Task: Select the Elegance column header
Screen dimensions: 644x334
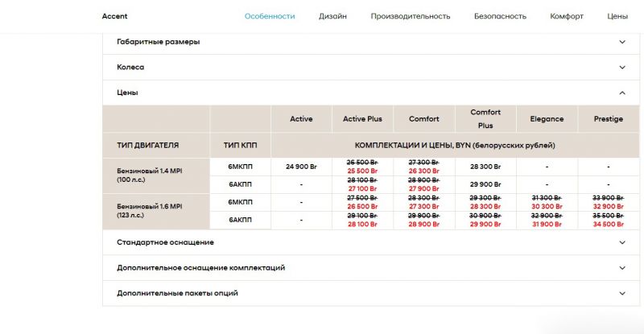Action: coord(547,119)
